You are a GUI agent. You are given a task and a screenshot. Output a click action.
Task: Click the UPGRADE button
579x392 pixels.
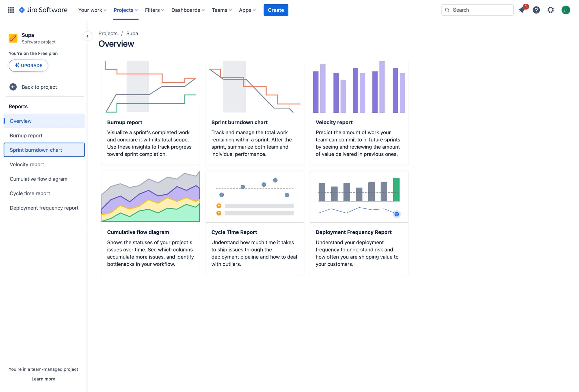28,66
